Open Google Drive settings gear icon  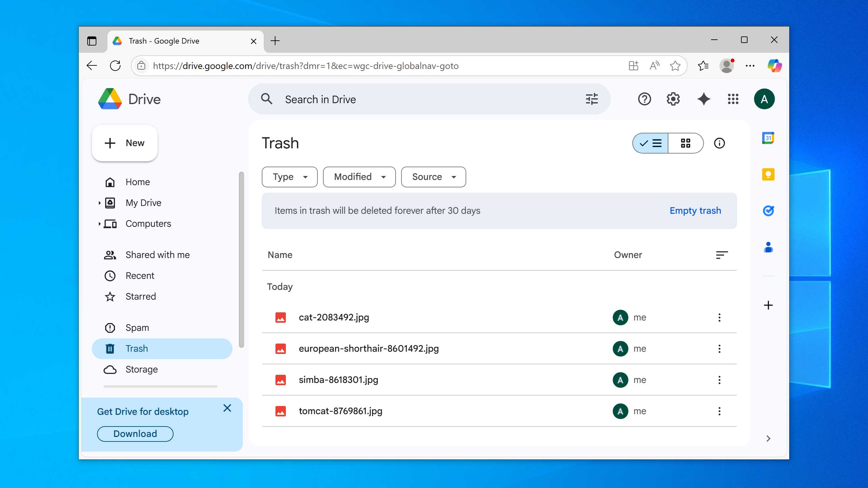click(673, 99)
